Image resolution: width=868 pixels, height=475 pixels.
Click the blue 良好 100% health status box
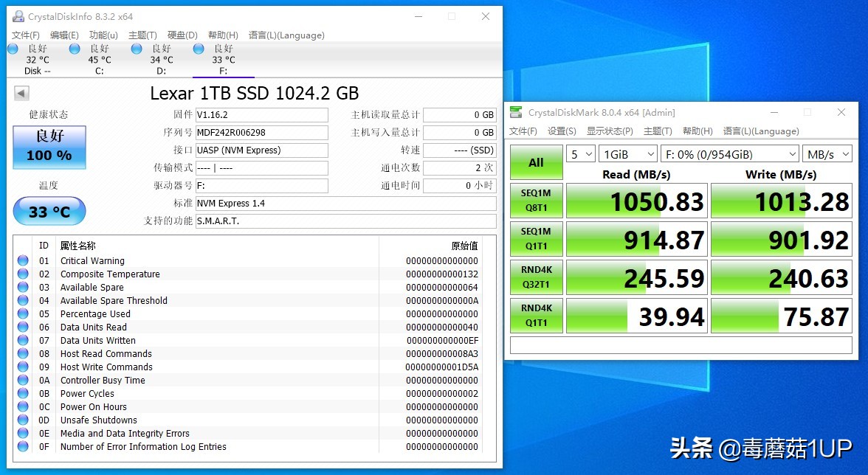pos(49,147)
